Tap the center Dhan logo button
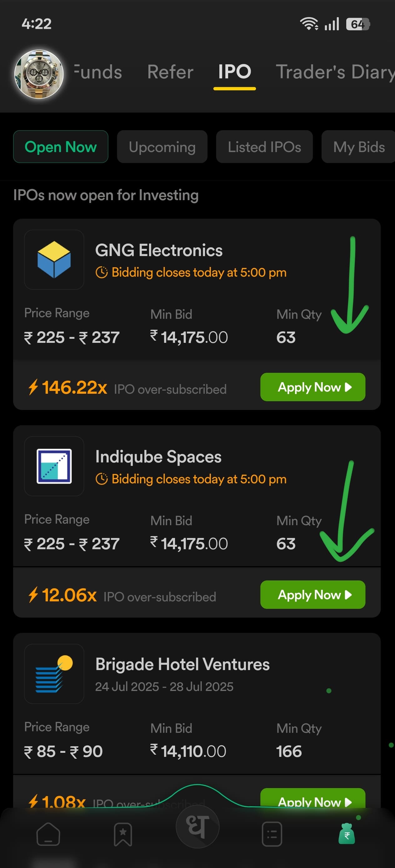395x868 pixels. point(197,826)
